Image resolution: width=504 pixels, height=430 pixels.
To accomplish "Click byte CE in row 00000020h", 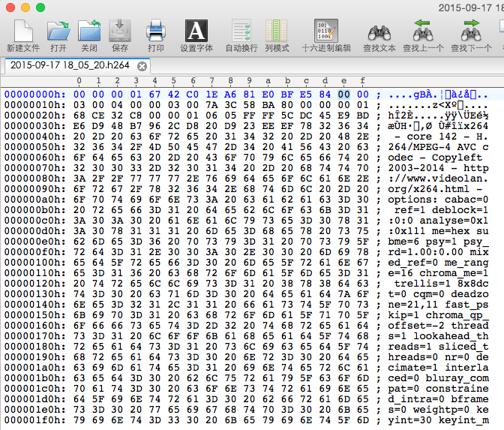I will tap(98, 116).
